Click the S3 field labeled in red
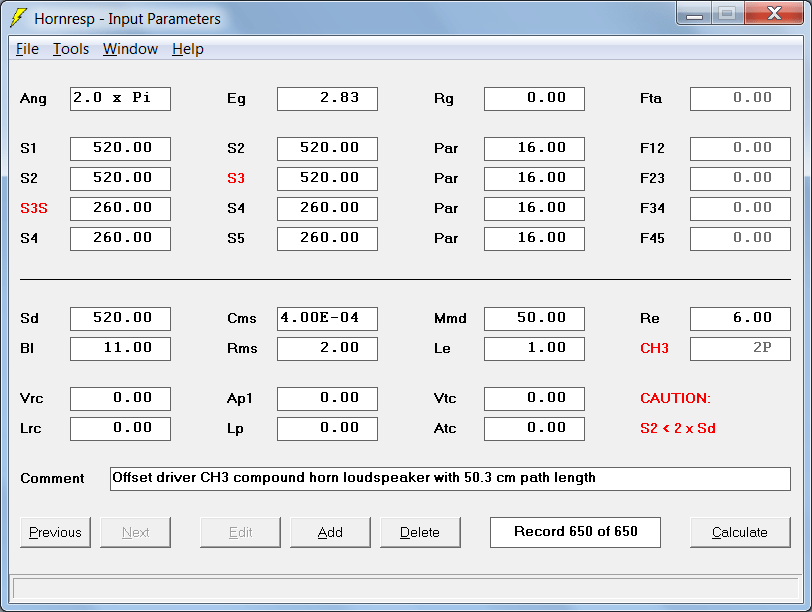Viewport: 812px width, 612px height. (x=327, y=179)
